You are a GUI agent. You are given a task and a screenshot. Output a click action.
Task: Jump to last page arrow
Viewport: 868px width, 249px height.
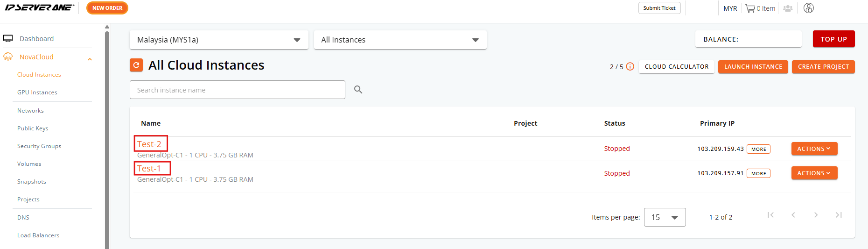click(839, 215)
